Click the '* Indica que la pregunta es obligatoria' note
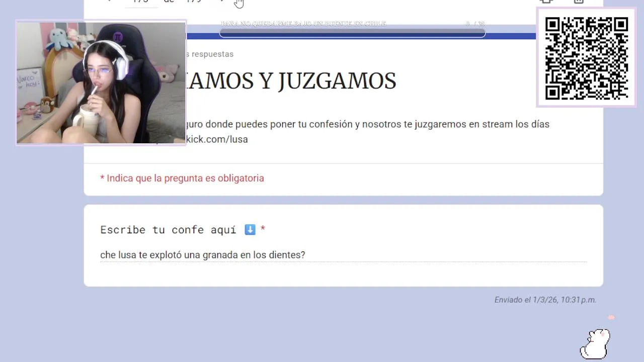 [182, 178]
